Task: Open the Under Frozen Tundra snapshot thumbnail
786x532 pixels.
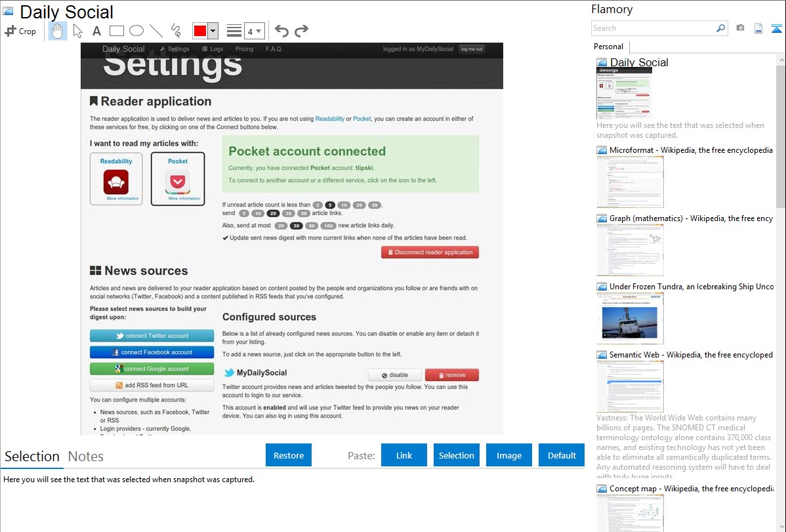Action: [x=630, y=318]
